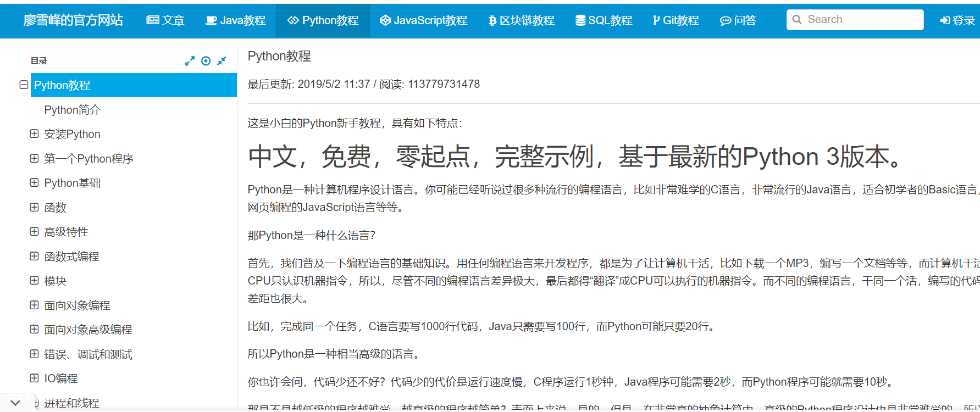Click the collapse-all arrows icon in 目录
980x412 pixels.
(x=222, y=61)
